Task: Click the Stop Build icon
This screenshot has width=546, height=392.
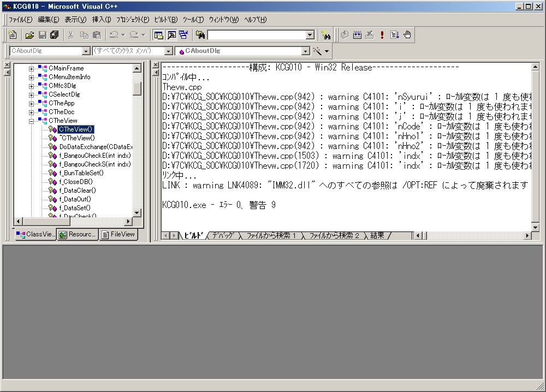Action: tap(370, 35)
